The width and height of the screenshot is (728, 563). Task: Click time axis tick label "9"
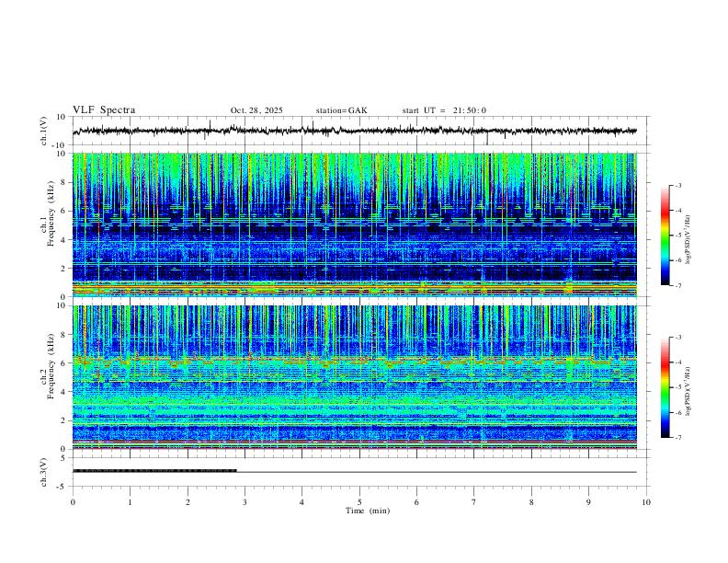(x=588, y=502)
